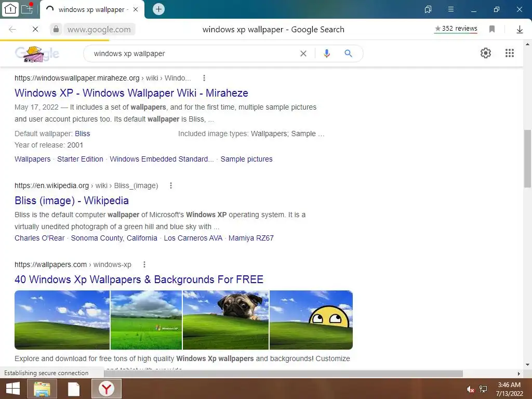This screenshot has height=399, width=532.
Task: Click the Google doodle logo
Action: click(x=37, y=54)
